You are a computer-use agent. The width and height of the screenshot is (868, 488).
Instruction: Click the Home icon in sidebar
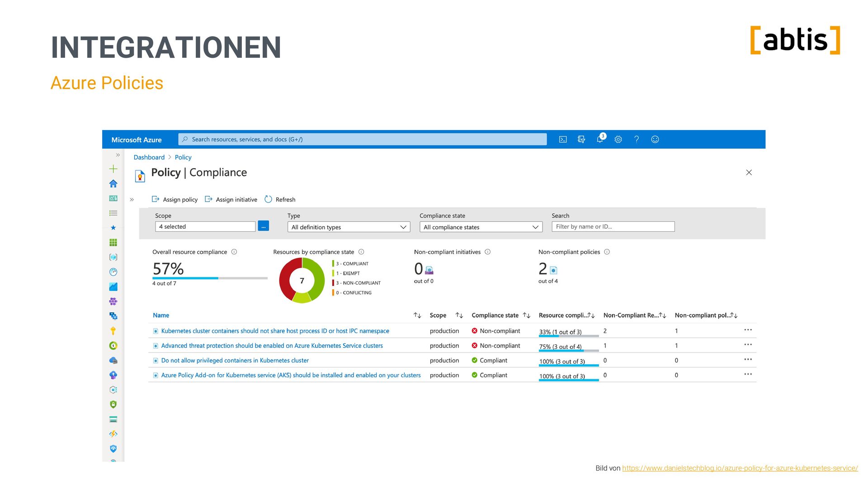113,184
